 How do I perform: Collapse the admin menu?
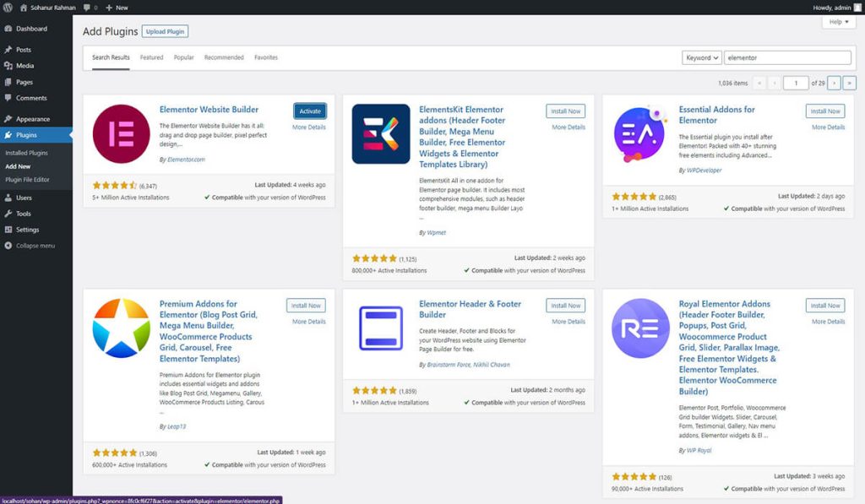[35, 246]
